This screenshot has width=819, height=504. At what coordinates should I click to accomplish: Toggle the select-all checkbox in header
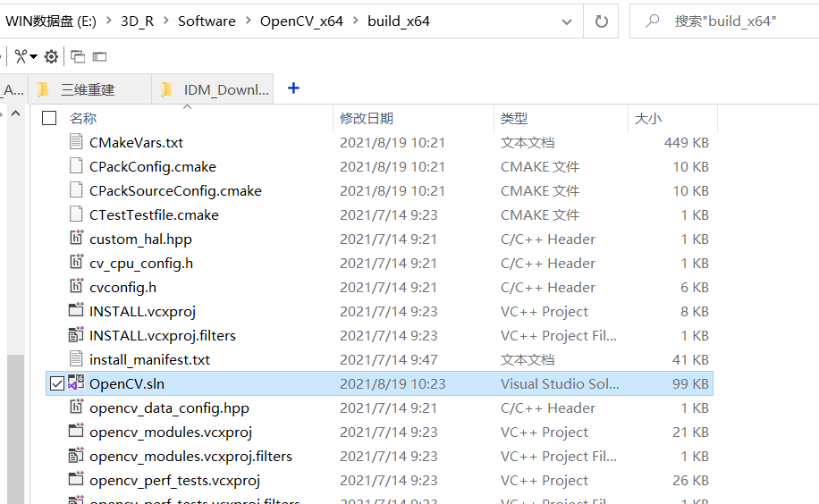[x=49, y=118]
